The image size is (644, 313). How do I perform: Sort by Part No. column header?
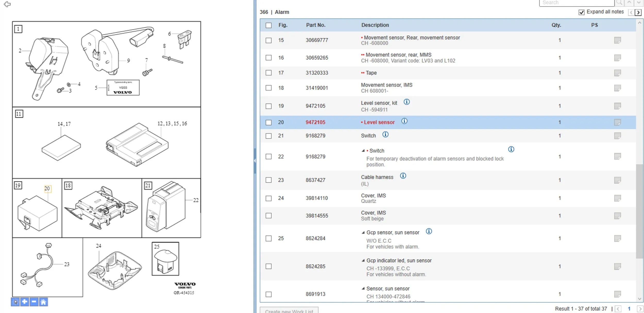pos(316,25)
